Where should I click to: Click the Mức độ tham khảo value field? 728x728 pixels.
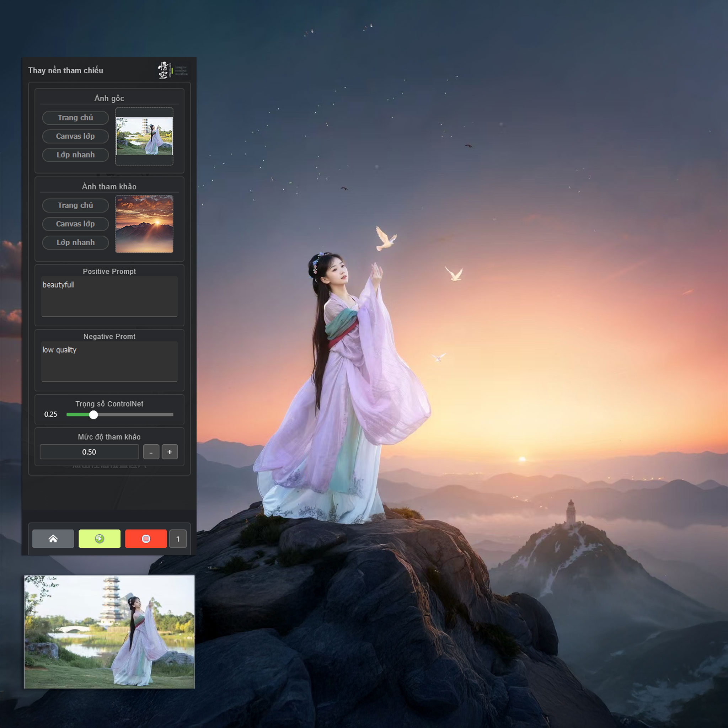pyautogui.click(x=89, y=452)
